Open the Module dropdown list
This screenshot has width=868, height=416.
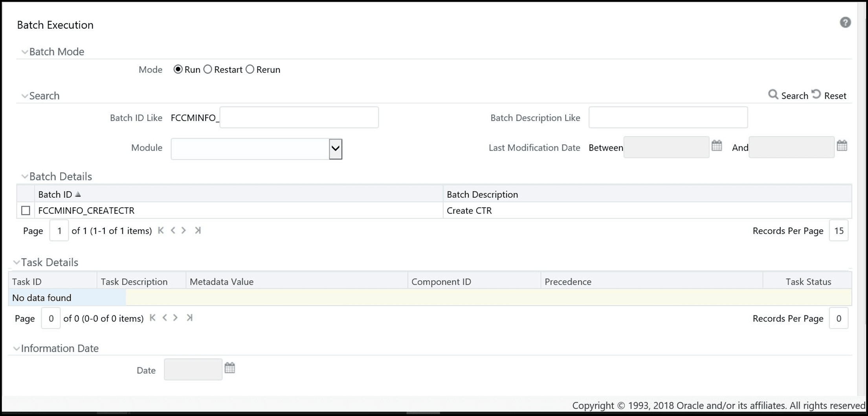pyautogui.click(x=335, y=149)
